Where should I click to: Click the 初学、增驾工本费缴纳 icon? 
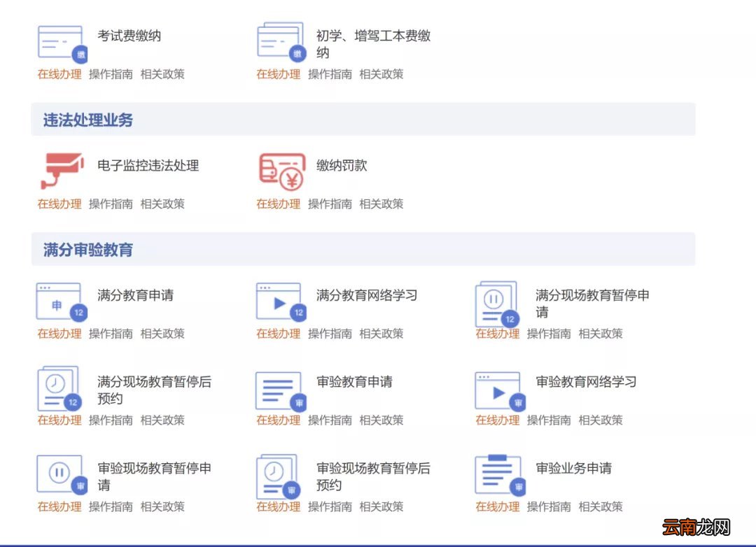281,42
